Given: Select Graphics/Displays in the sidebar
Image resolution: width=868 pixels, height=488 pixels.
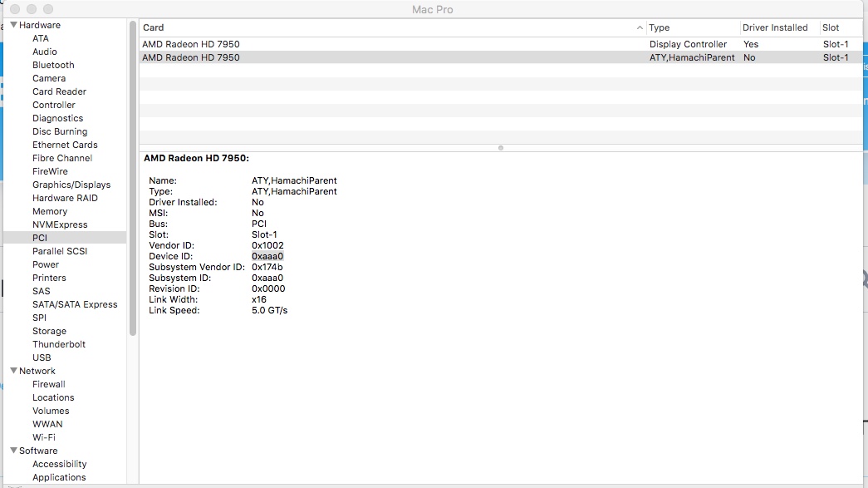Looking at the screenshot, I should coord(71,185).
